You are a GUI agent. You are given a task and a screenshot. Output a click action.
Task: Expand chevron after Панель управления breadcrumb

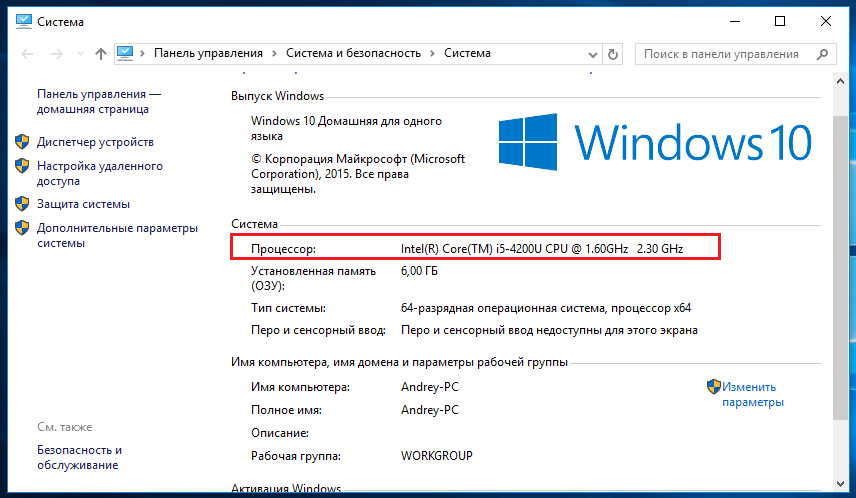(x=274, y=53)
